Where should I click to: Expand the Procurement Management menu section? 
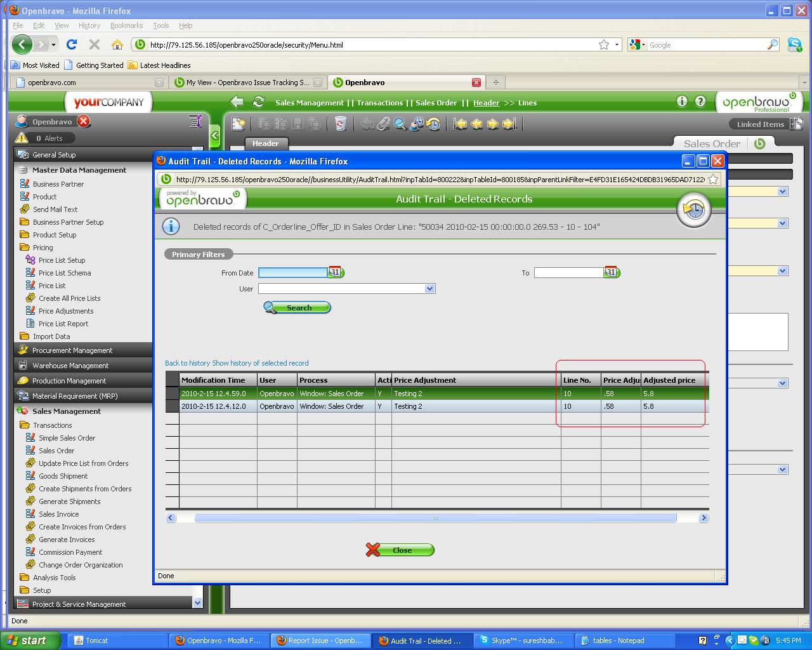[72, 350]
